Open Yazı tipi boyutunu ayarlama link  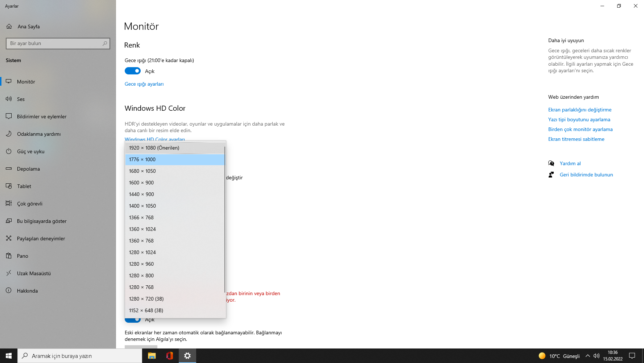pos(579,119)
